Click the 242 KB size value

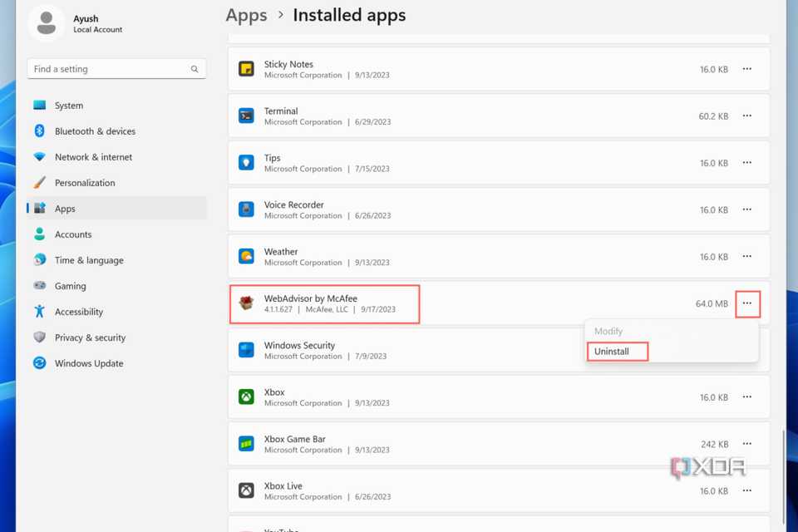pyautogui.click(x=715, y=444)
